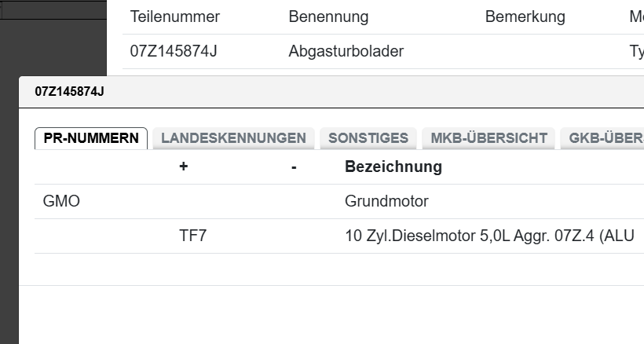Click the plus column header
The height and width of the screenshot is (344, 644).
click(x=184, y=167)
